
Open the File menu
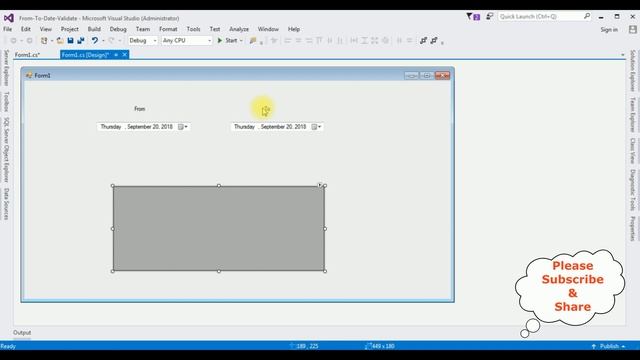[7, 29]
